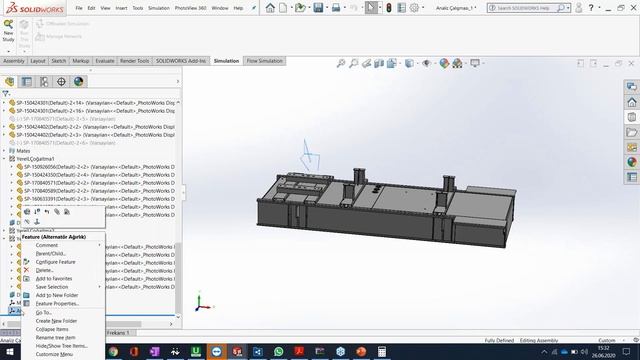
Task: Click the Select cursor tool
Action: (371, 8)
